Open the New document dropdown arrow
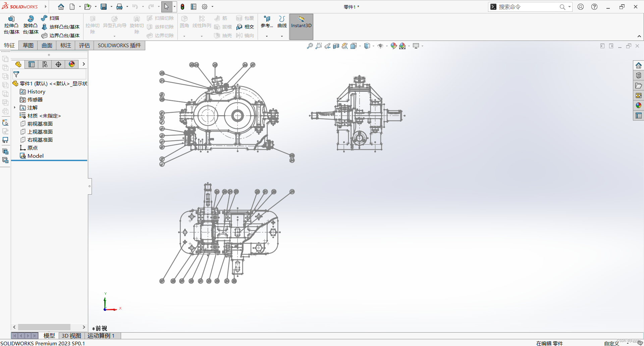This screenshot has width=644, height=346. click(80, 7)
